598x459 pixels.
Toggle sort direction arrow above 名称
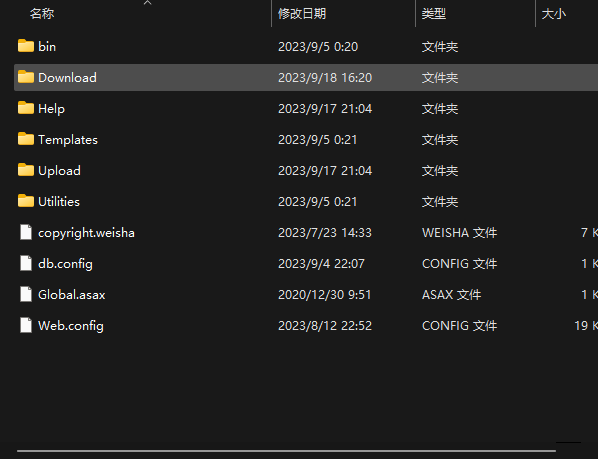click(148, 3)
